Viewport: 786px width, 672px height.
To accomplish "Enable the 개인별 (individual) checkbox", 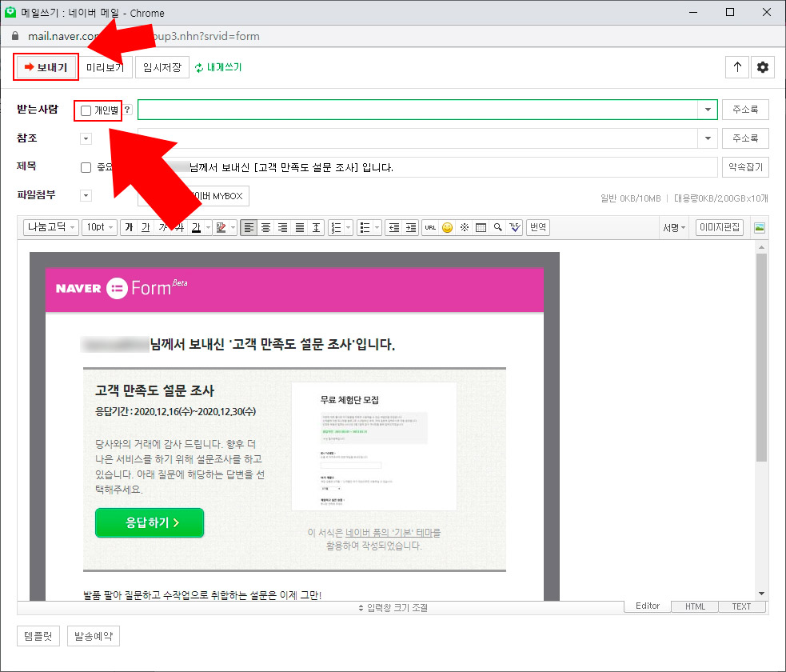I will (86, 109).
